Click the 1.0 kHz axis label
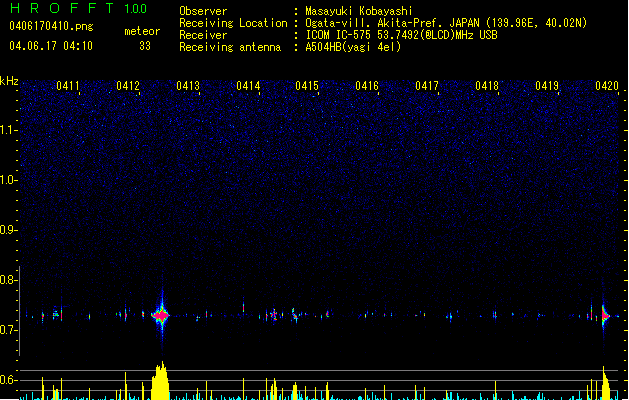 point(9,180)
